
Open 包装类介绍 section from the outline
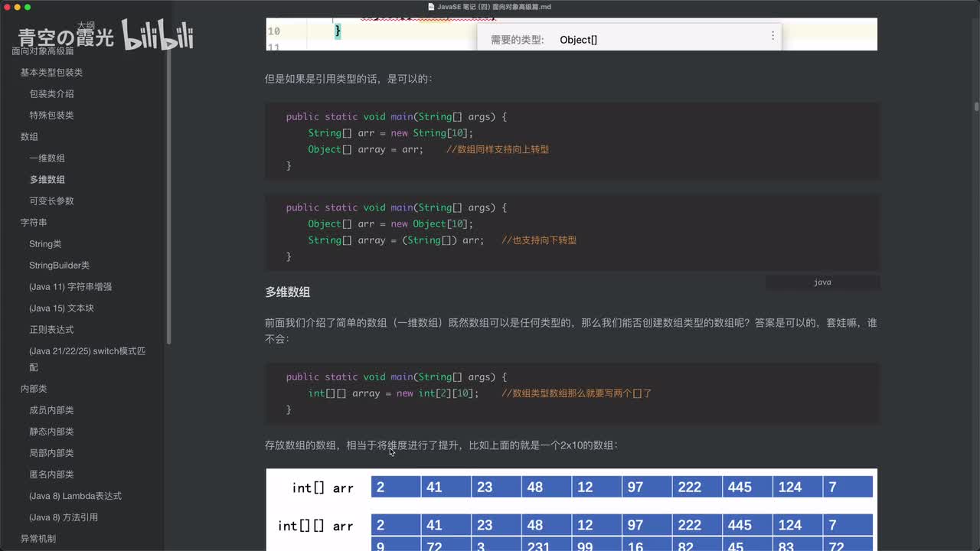pos(51,94)
